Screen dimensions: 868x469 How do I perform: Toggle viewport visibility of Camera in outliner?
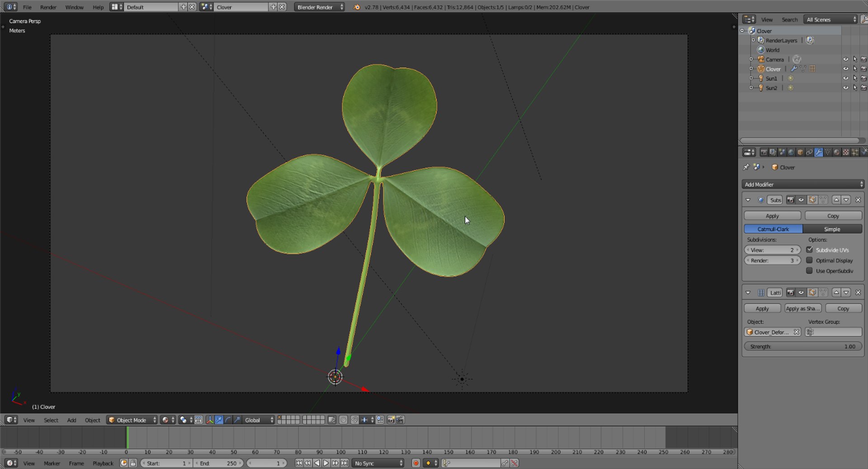pyautogui.click(x=845, y=59)
